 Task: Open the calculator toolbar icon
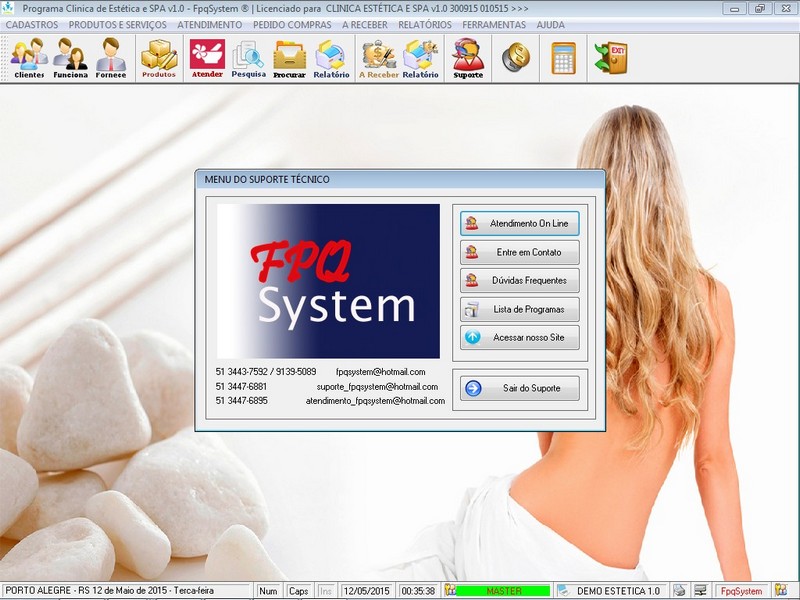564,58
